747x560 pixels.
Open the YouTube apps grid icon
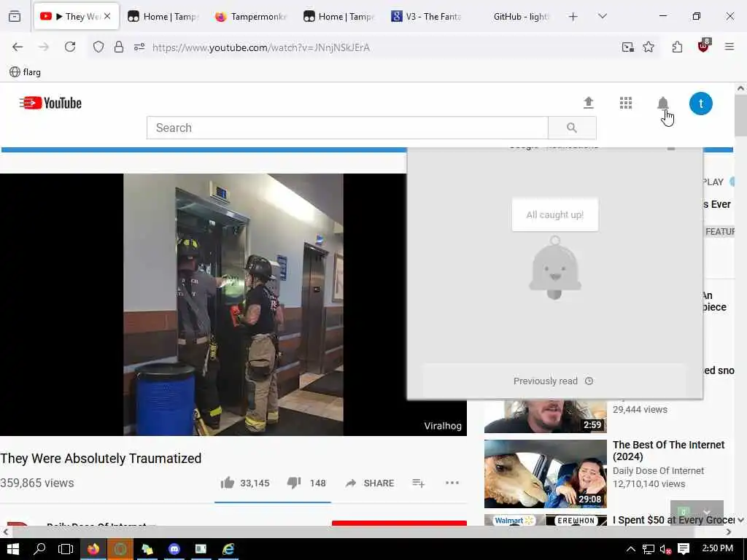625,103
